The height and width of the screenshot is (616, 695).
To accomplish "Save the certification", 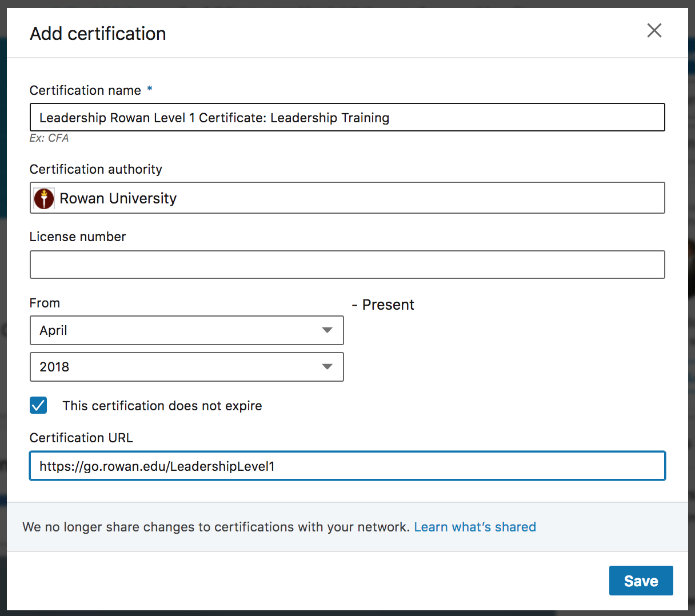I will point(641,581).
